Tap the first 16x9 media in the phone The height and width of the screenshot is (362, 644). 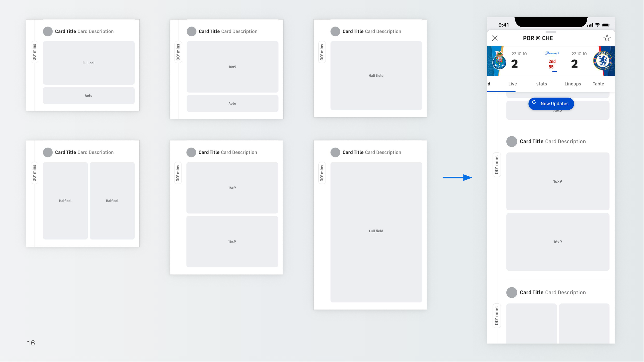(x=557, y=181)
